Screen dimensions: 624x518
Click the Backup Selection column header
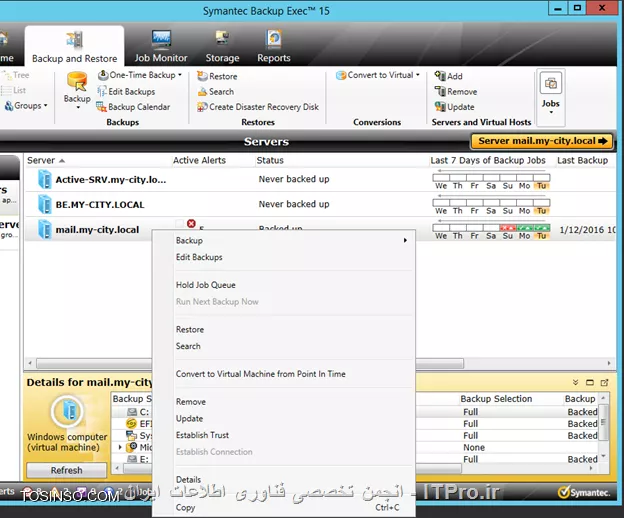496,399
